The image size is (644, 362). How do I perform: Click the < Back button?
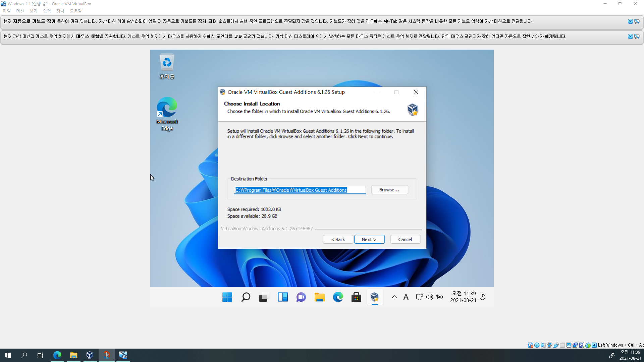click(338, 239)
